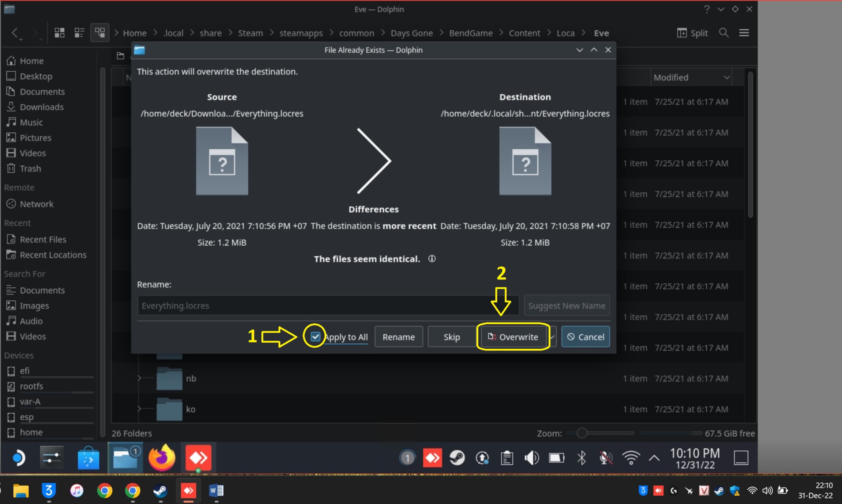Navigate back using back arrow icon
The image size is (842, 504).
click(x=16, y=32)
